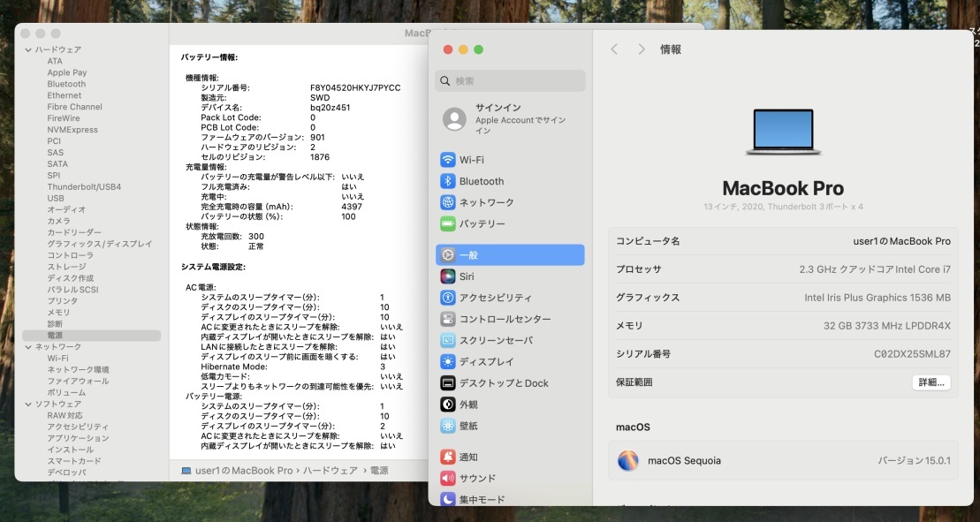This screenshot has height=522, width=980.
Task: Select Fibre Channel in hardware list
Action: [74, 107]
